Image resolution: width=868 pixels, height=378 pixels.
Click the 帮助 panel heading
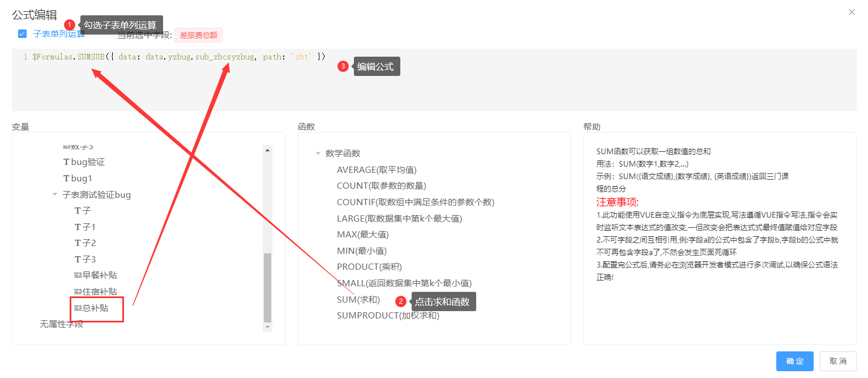[592, 126]
